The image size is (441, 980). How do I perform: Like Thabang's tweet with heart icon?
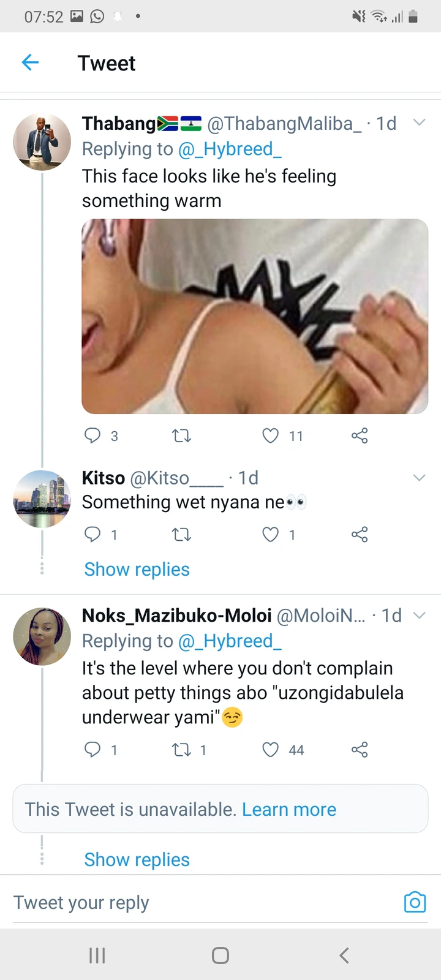tap(270, 435)
